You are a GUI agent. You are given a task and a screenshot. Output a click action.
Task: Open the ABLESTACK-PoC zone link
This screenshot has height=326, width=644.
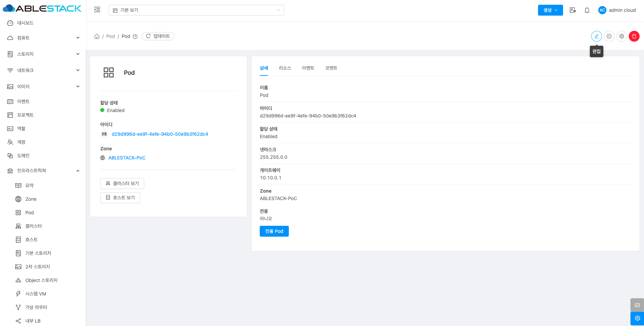tap(127, 158)
